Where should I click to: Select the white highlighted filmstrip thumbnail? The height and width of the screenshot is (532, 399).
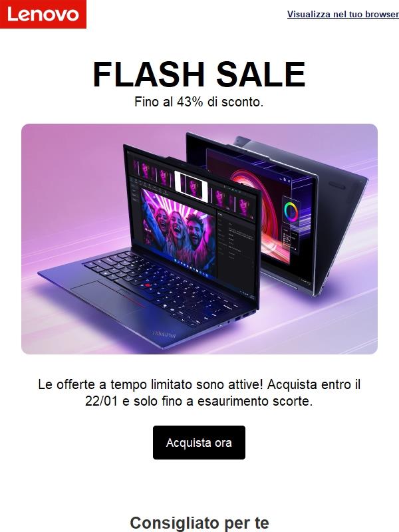click(191, 186)
